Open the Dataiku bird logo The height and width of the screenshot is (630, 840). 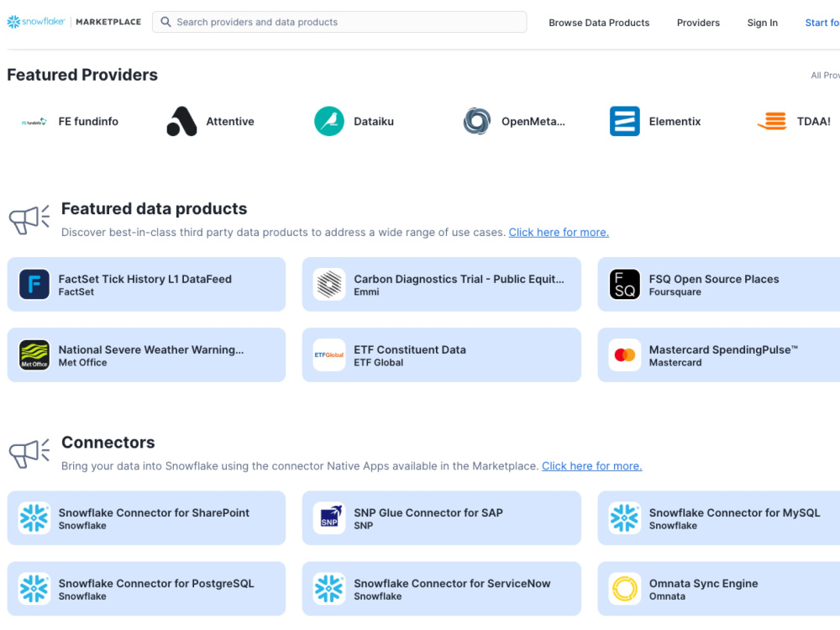(329, 121)
